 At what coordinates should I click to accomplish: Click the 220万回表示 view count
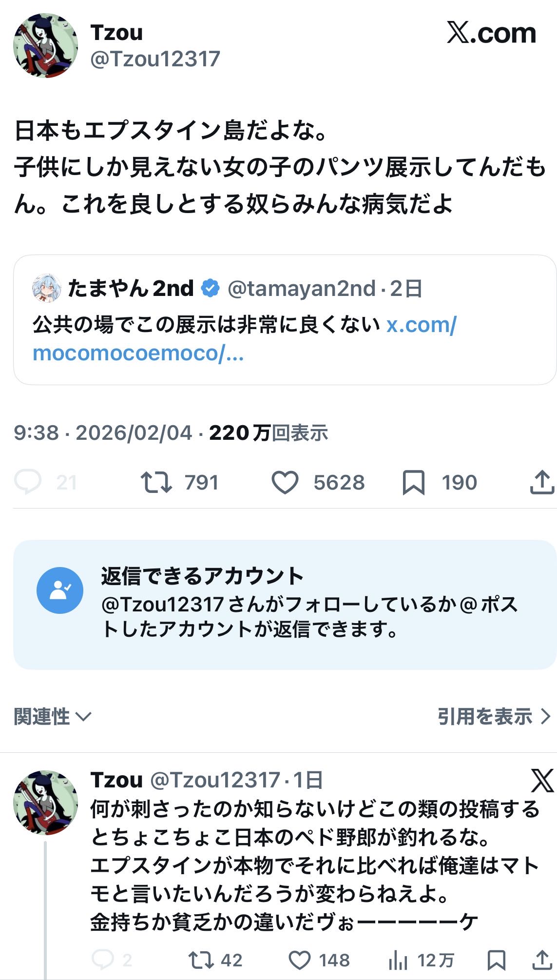pyautogui.click(x=269, y=432)
